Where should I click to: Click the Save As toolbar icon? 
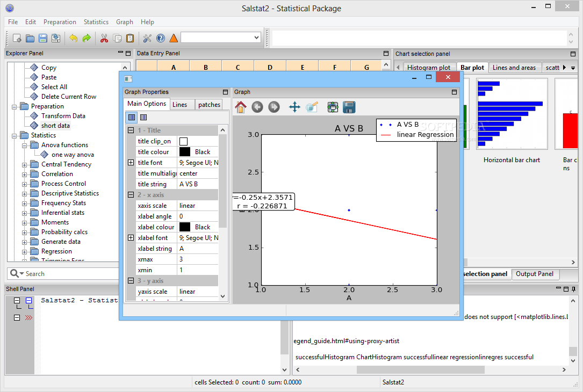tap(56, 38)
